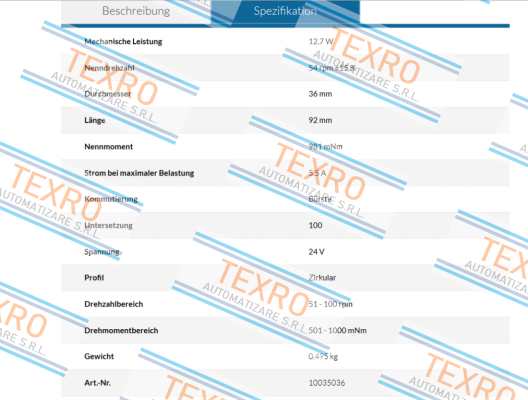This screenshot has height=400, width=528.
Task: Click the Gewicht row label
Action: (99, 356)
